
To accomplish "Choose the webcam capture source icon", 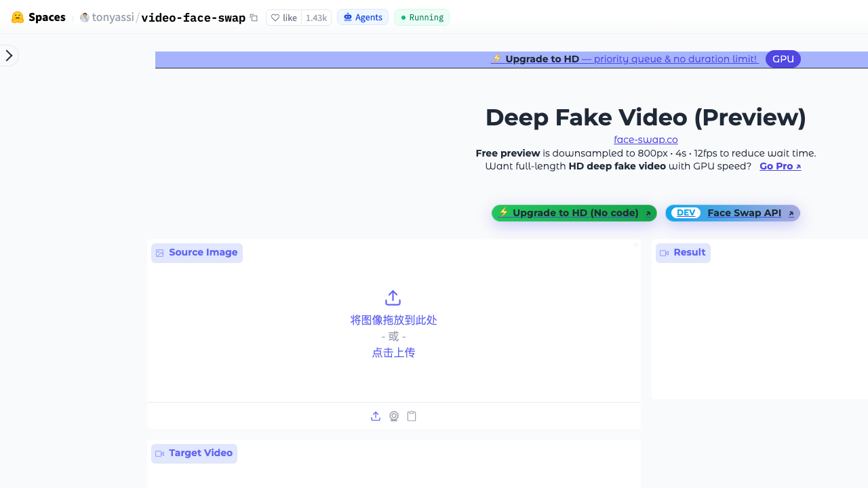I will [394, 416].
